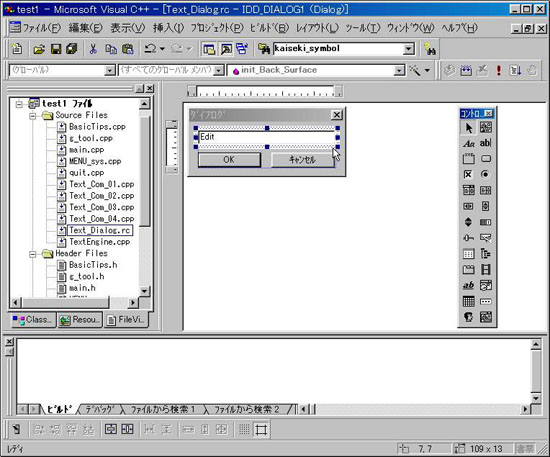The image size is (550, 457).
Task: Open the wizard bar actions dropdown arrow
Action: click(x=427, y=70)
